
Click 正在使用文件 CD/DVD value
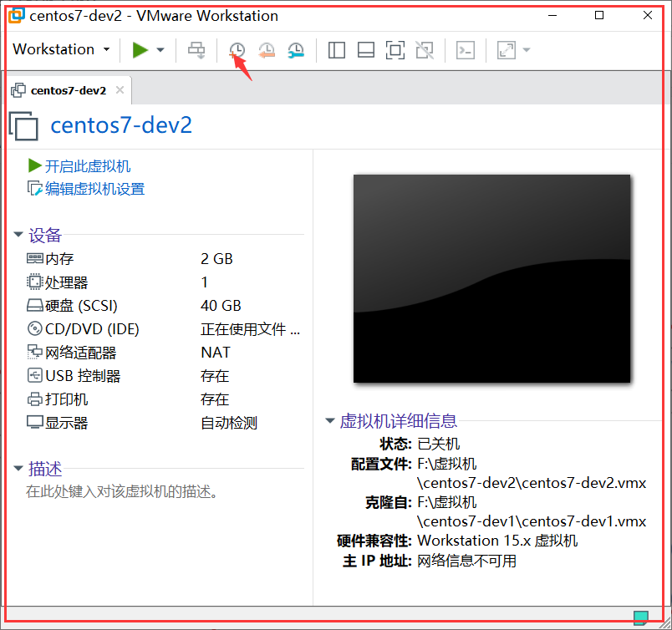pos(250,329)
